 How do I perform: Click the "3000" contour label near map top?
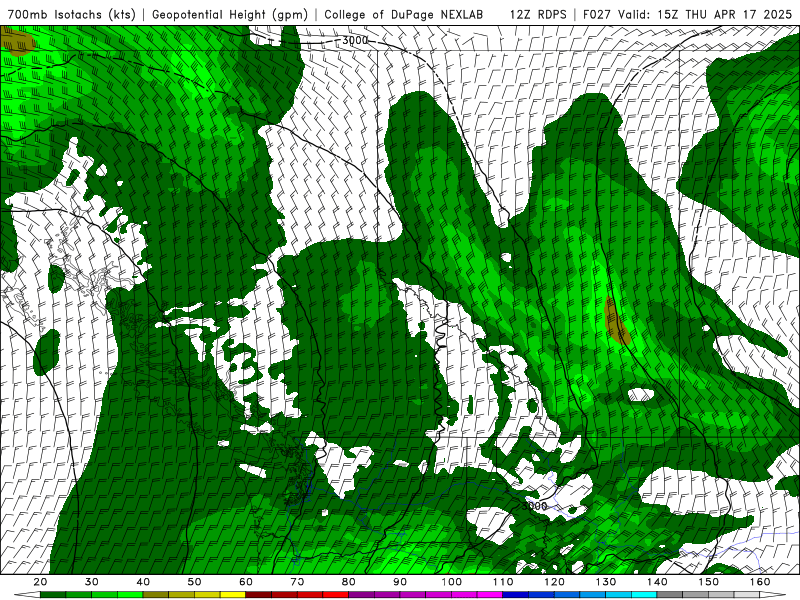point(355,40)
